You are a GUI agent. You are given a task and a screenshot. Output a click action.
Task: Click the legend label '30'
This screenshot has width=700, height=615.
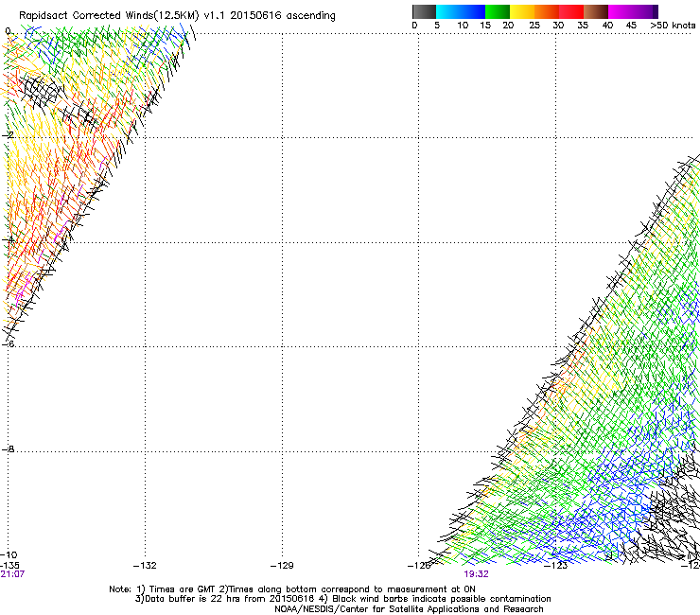pos(558,26)
